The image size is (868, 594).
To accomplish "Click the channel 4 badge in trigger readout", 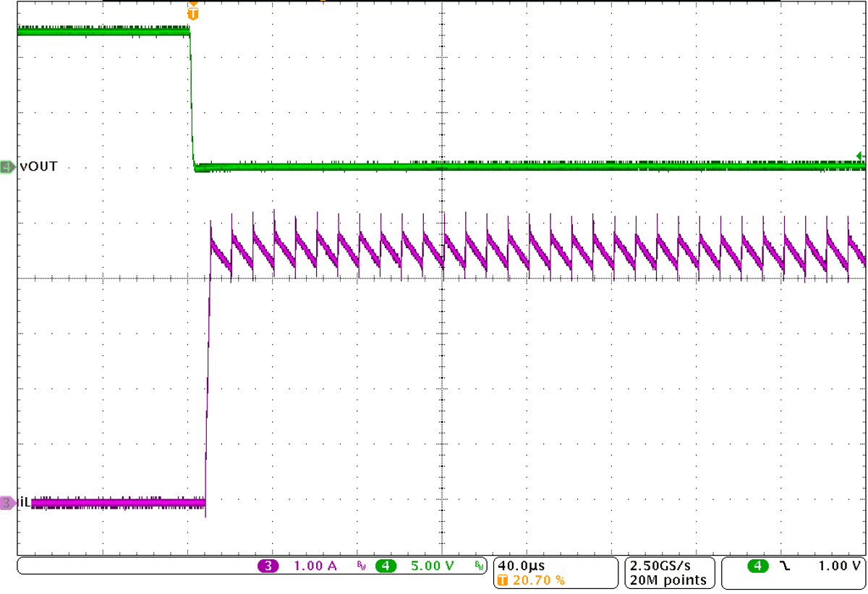I will pos(758,567).
